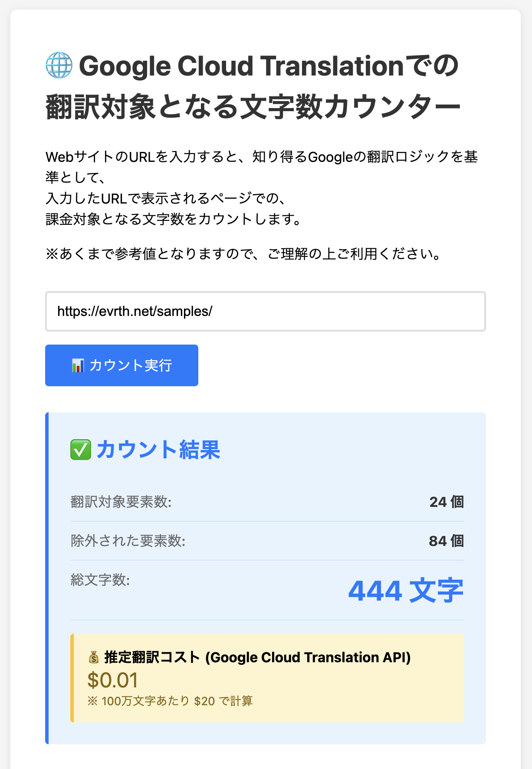Select the カウント結果 heading text
Viewport: 532px width, 769px height.
(158, 450)
